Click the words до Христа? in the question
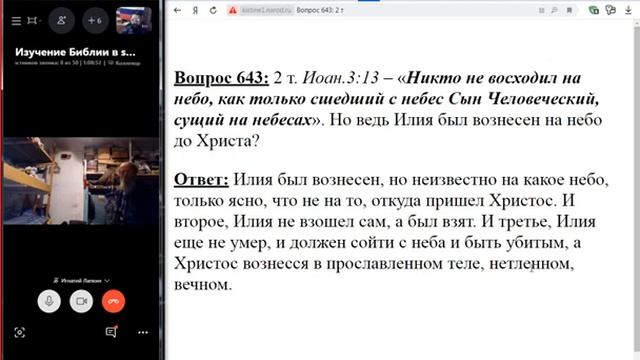Viewport: 640px width, 360px height. click(216, 141)
